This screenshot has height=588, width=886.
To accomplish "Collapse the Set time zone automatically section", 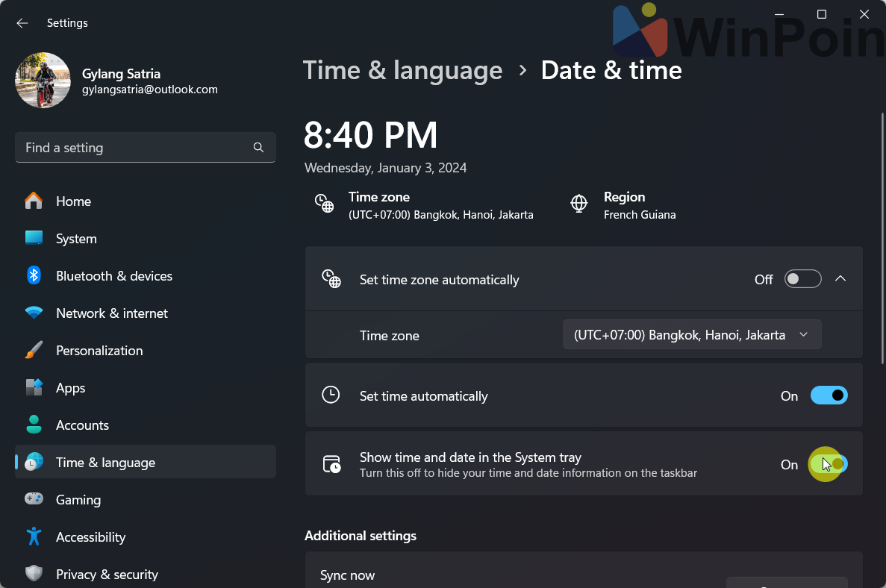I will click(x=840, y=279).
